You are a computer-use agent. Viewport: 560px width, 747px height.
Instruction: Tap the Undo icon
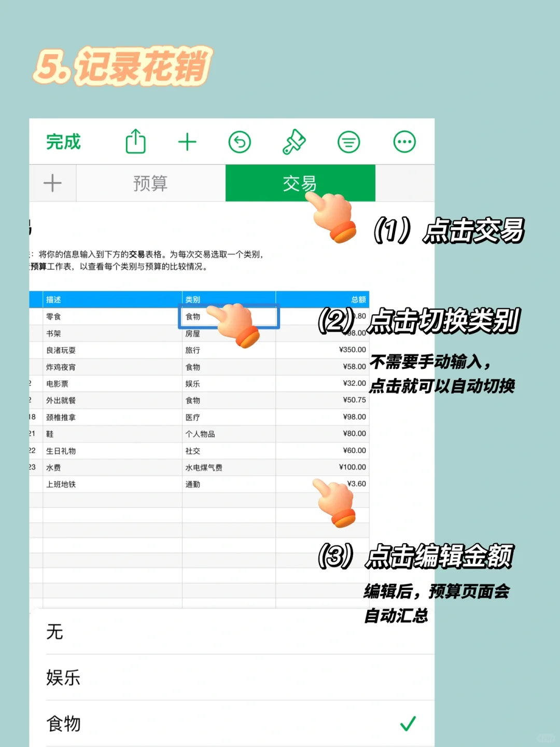[240, 142]
